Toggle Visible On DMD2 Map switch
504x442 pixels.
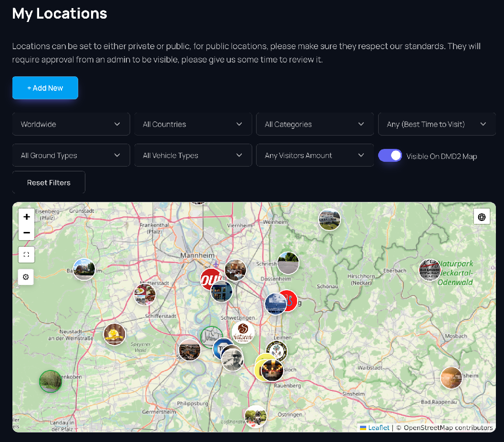390,156
